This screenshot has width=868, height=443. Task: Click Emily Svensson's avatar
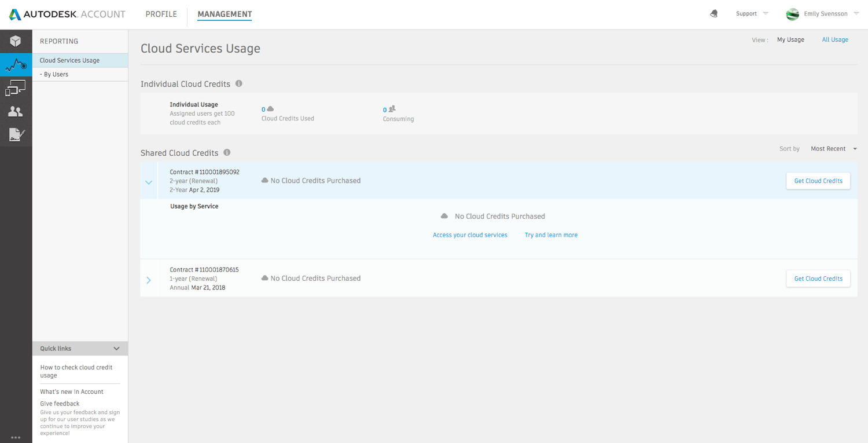click(x=792, y=14)
